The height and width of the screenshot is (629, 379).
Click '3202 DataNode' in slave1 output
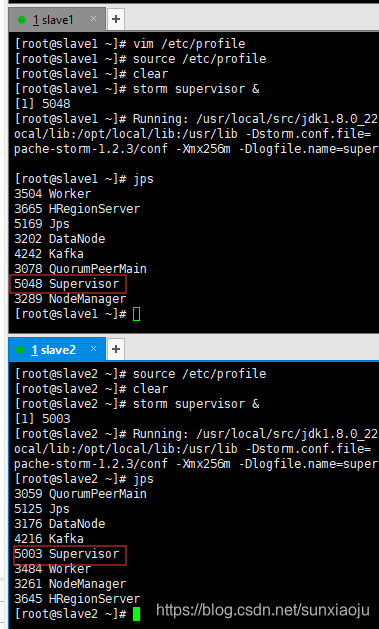60,239
